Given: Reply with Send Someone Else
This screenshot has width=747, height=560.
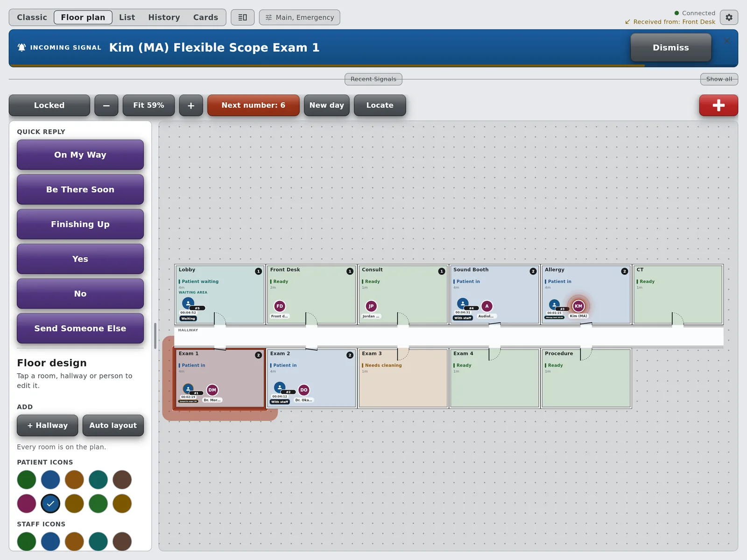Looking at the screenshot, I should pos(80,328).
